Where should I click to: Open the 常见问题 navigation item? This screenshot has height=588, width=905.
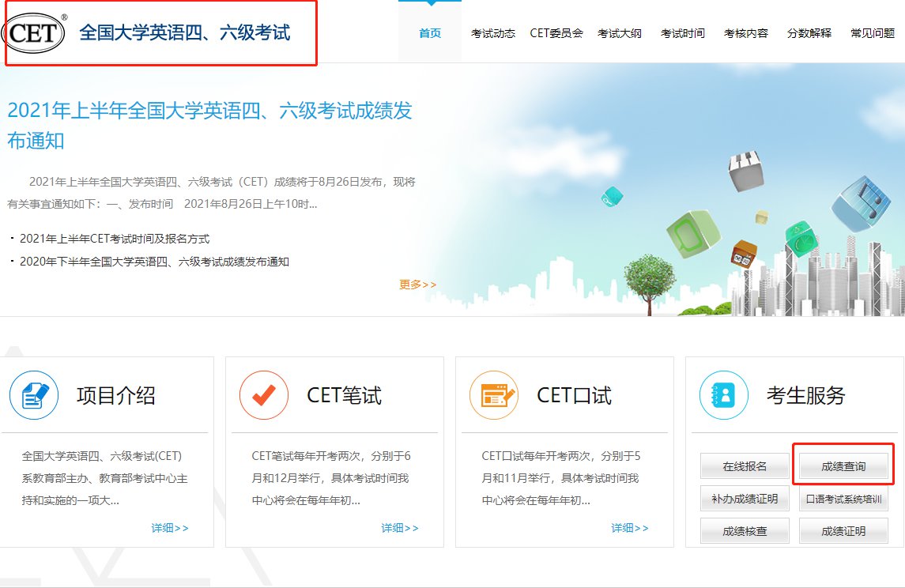pyautogui.click(x=873, y=33)
